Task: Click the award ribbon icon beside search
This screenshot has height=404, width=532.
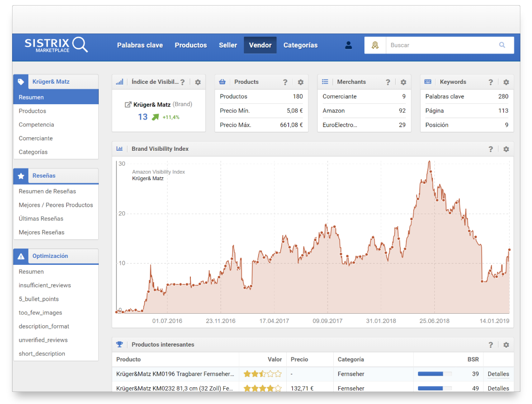Action: coord(375,45)
